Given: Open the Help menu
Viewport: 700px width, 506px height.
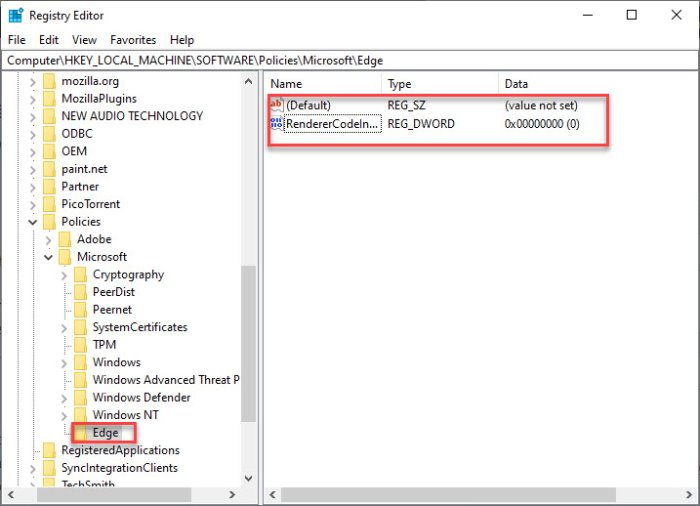Looking at the screenshot, I should 182,40.
